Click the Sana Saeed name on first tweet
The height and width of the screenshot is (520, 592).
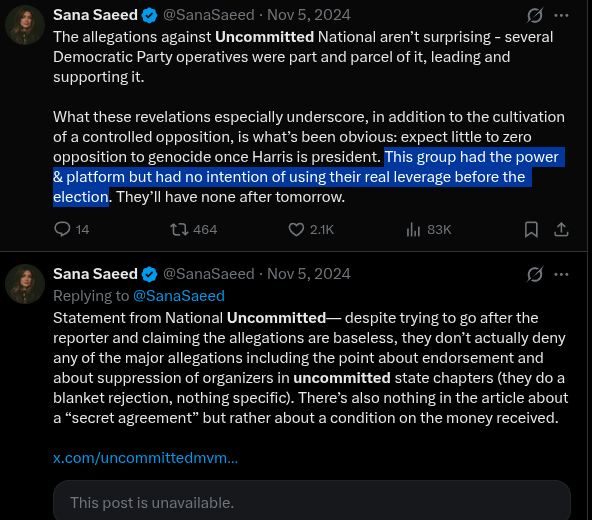click(95, 15)
